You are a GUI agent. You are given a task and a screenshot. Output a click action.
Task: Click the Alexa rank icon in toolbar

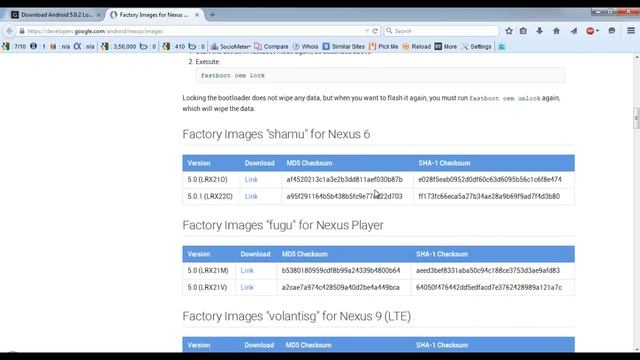[x=77, y=47]
